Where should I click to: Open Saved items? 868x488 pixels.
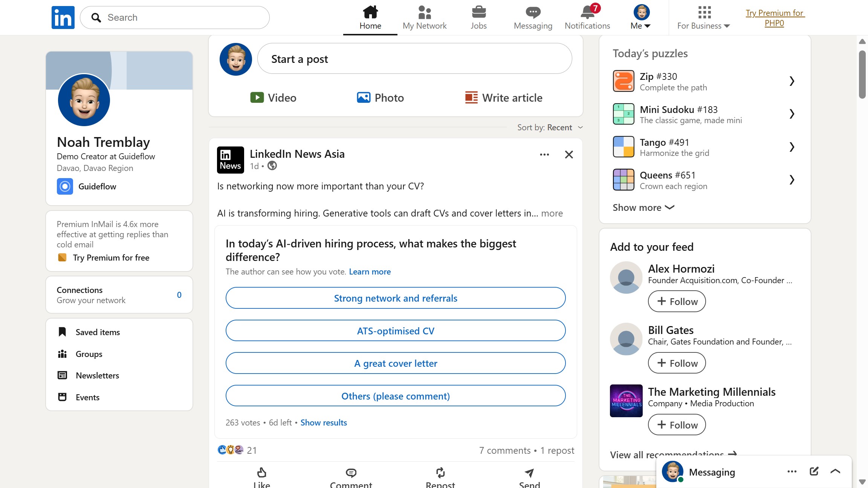tap(89, 332)
